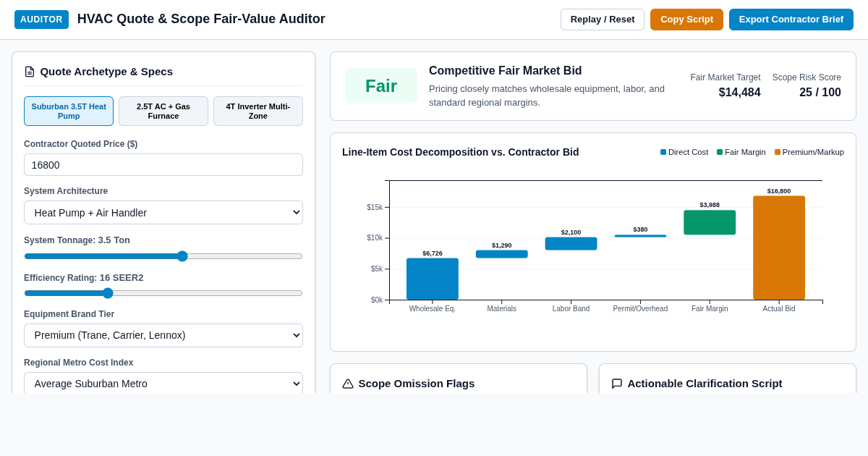Select the 4T Inverter Multi-Zone preset
Image resolution: width=868 pixels, height=456 pixels.
point(258,111)
